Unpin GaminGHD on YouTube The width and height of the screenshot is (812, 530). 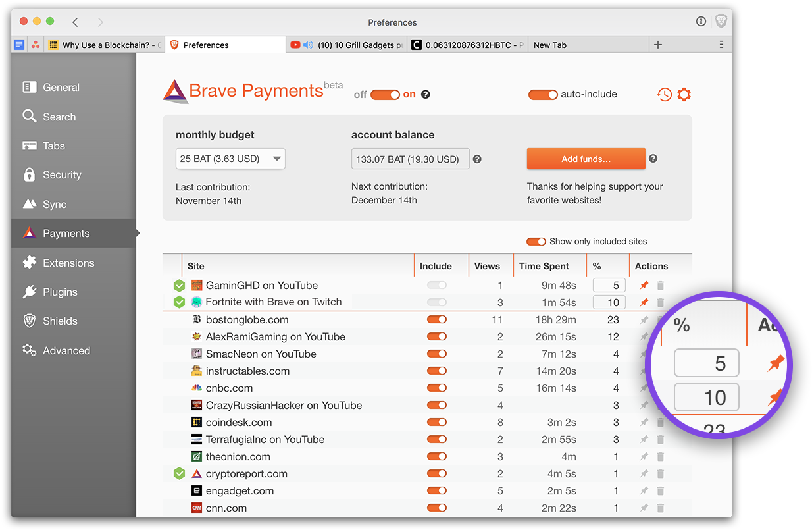(644, 285)
